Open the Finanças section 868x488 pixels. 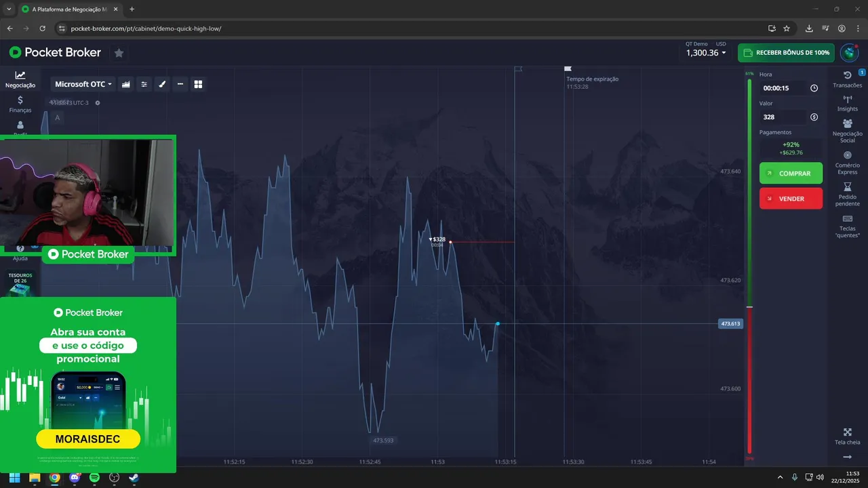pos(20,104)
